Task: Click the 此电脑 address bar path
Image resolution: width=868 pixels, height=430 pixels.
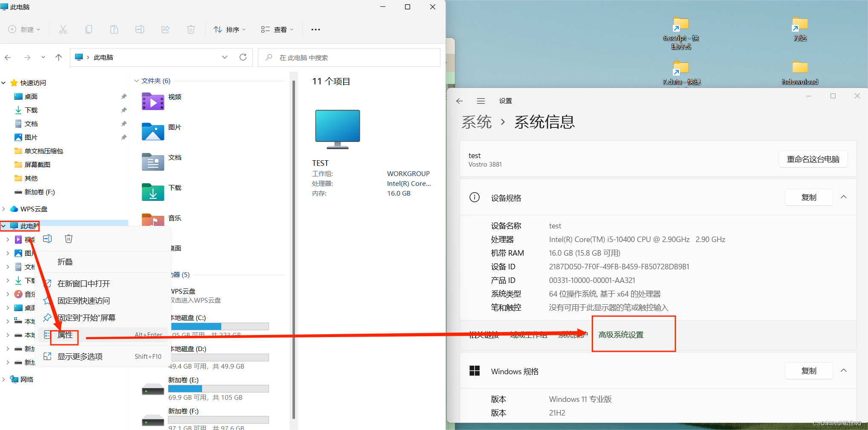Action: click(x=103, y=57)
